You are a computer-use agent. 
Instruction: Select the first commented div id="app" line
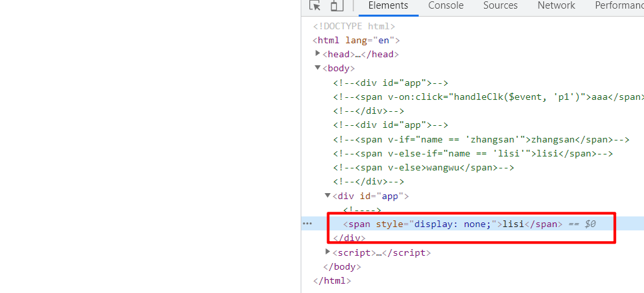pos(391,83)
